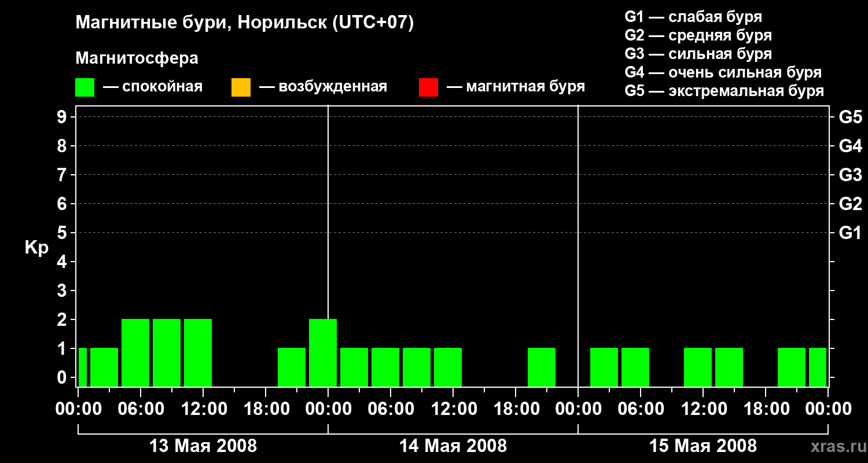Select the chart title 'Магнитные бури, Норильск (UTC+07)'
The image size is (868, 463).
[x=245, y=23]
